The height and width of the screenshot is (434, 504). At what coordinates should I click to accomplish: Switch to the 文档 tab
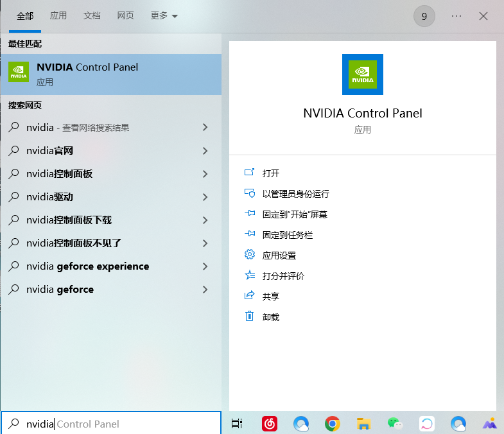[92, 16]
